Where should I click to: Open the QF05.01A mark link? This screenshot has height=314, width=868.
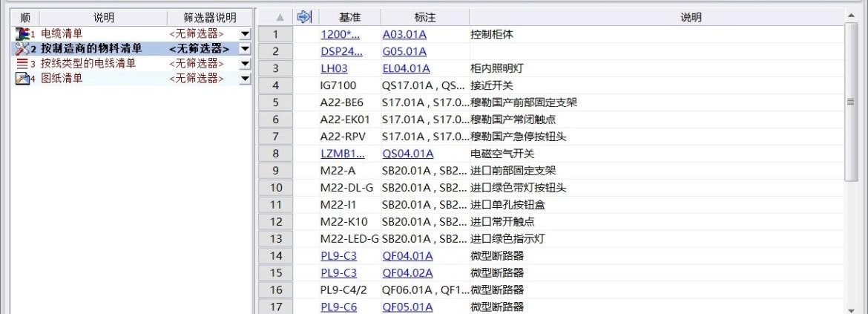[x=407, y=307]
